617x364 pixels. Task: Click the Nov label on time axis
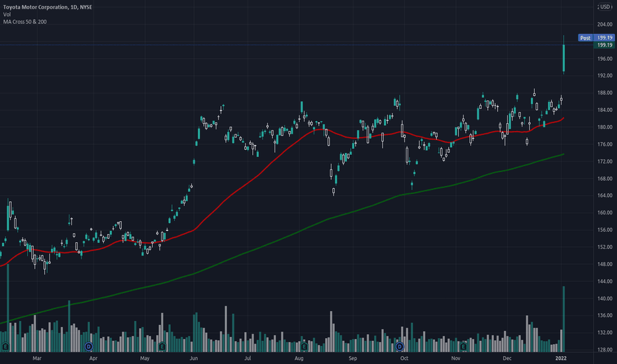click(x=455, y=359)
